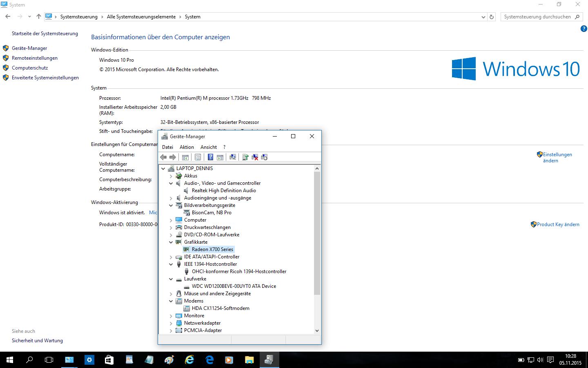Expand the Netzwerkadapter node
The height and width of the screenshot is (368, 588).
(x=171, y=323)
